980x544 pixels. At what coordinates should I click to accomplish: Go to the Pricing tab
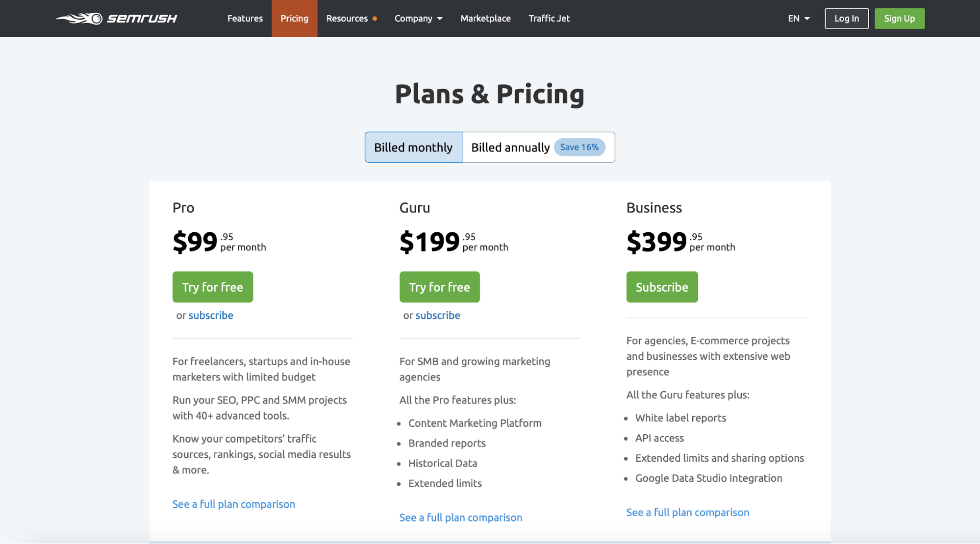point(294,19)
